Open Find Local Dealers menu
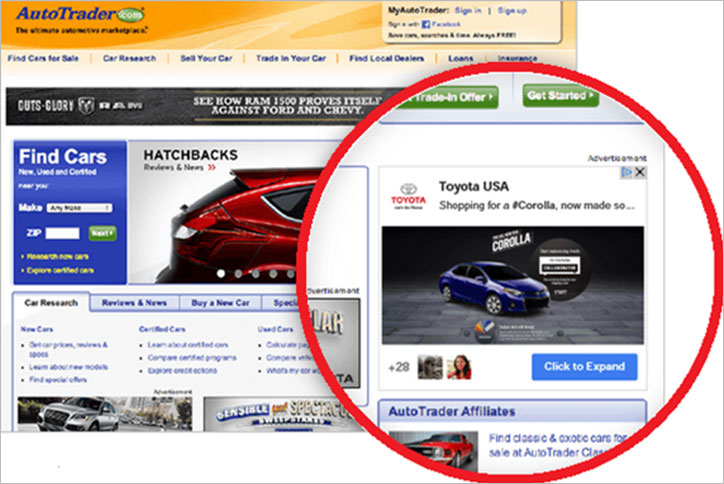Viewport: 724px width, 484px height. click(x=386, y=58)
